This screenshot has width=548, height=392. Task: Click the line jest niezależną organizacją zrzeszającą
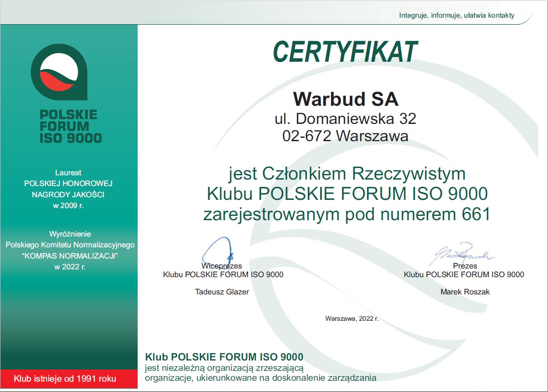pyautogui.click(x=224, y=368)
